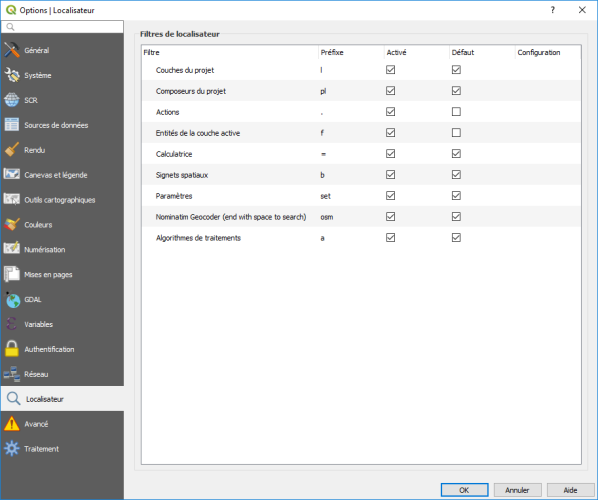Open the GDAL globe icon
This screenshot has height=500, width=598.
tap(12, 299)
